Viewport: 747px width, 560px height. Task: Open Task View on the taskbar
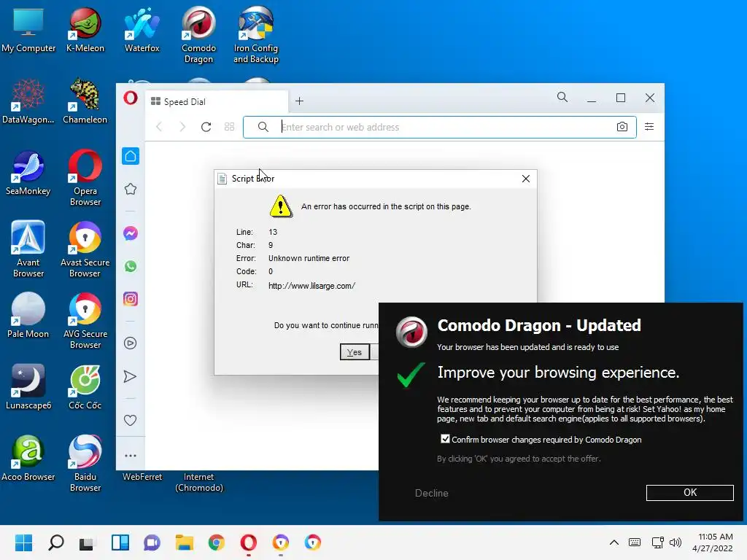pos(87,542)
